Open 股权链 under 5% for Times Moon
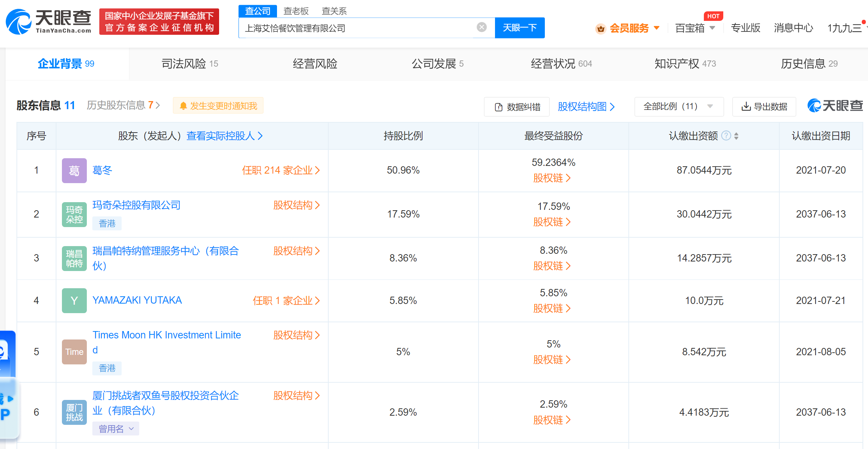Image resolution: width=868 pixels, height=449 pixels. pyautogui.click(x=552, y=360)
